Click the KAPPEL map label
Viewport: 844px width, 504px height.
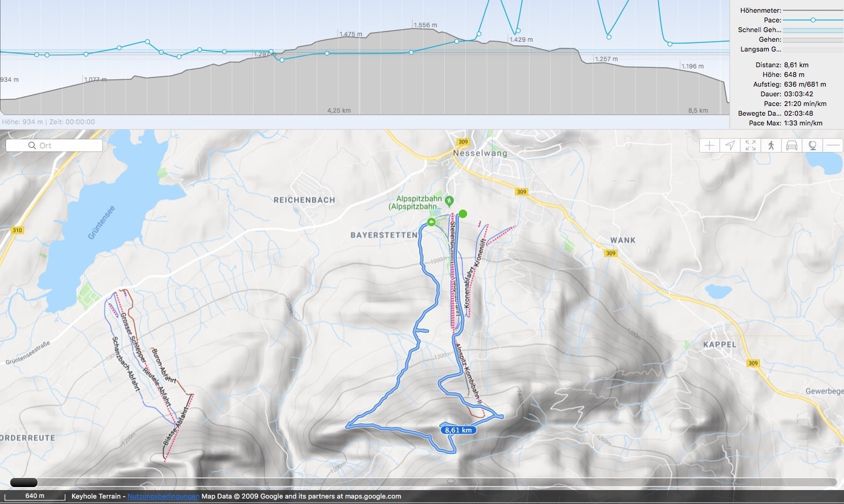point(720,344)
